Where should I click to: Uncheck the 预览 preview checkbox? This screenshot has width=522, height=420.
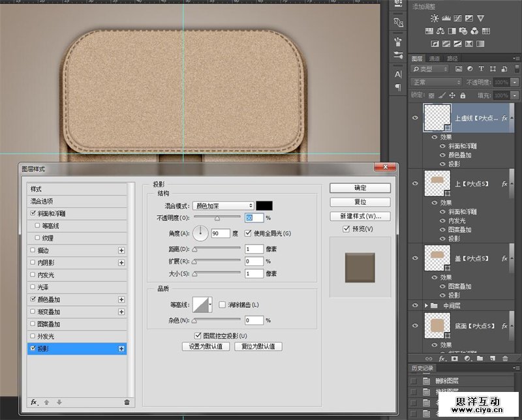coord(346,229)
